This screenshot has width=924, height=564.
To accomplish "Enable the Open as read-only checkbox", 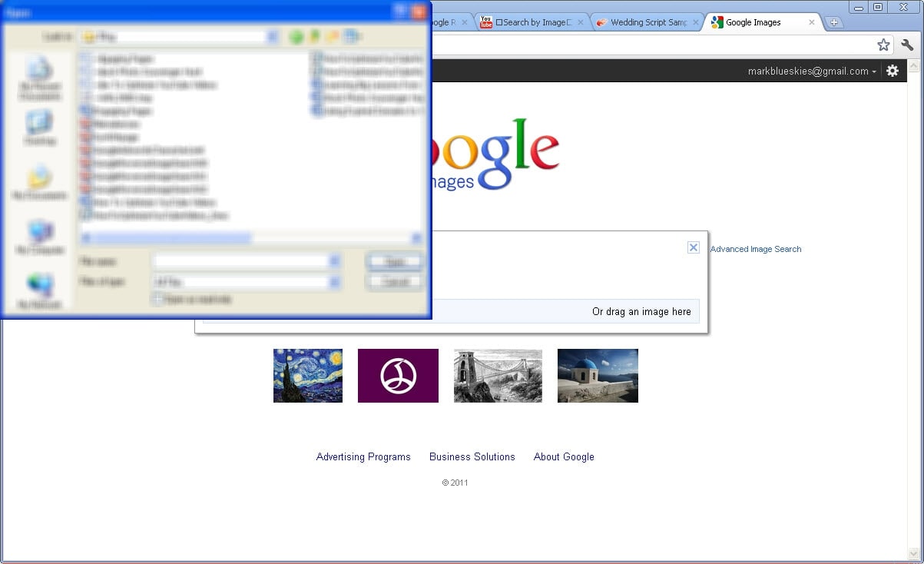I will pyautogui.click(x=157, y=299).
